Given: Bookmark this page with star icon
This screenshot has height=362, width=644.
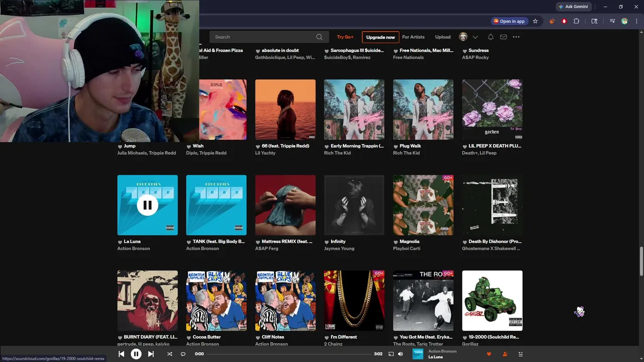Looking at the screenshot, I should (x=535, y=21).
